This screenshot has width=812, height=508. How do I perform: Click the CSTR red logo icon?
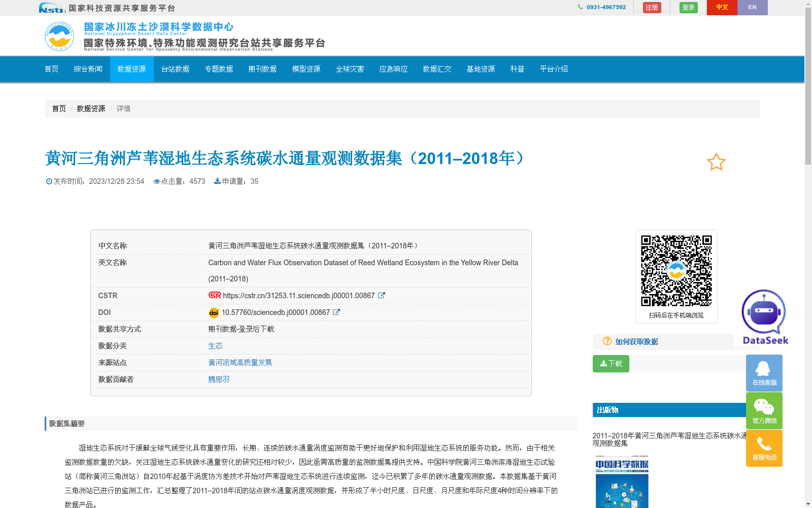tap(215, 295)
